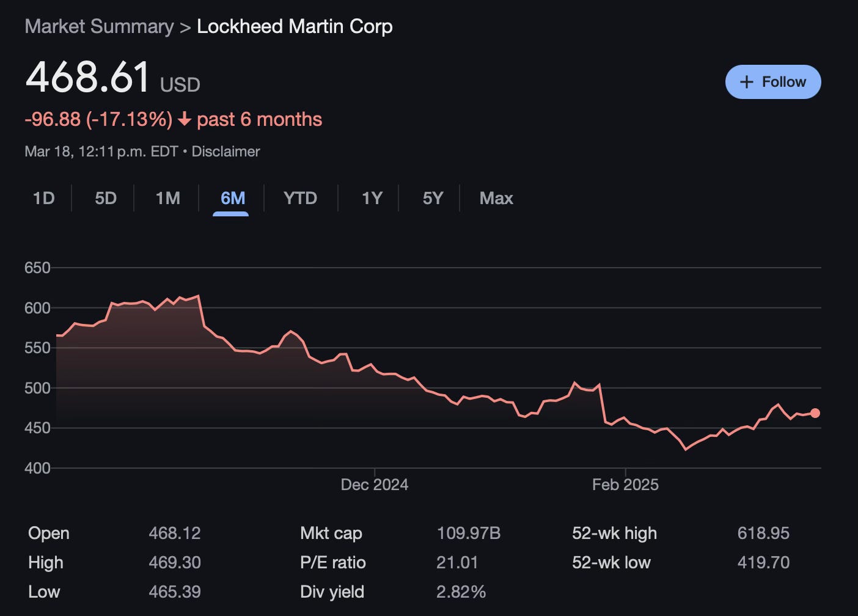Click the 52-wk high label

[614, 533]
